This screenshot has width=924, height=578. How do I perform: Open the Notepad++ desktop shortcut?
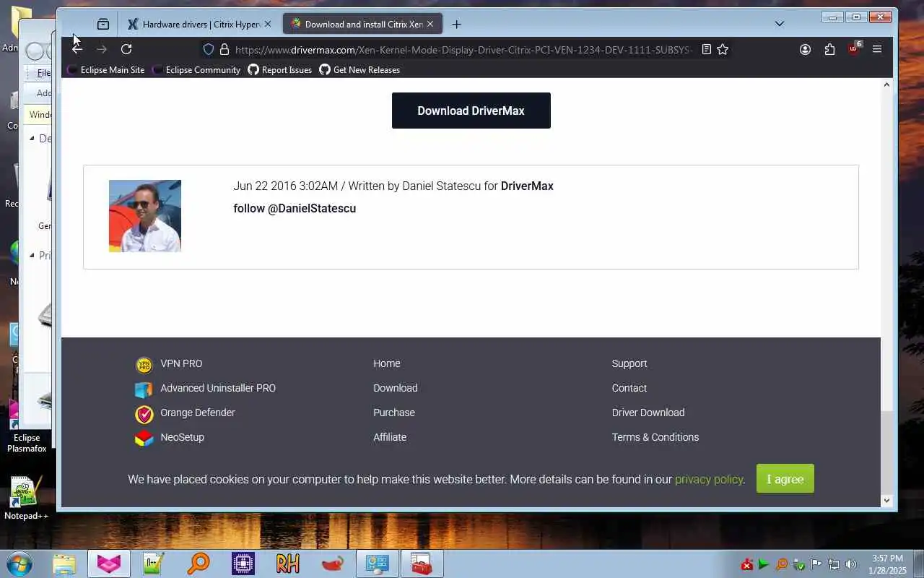(26, 497)
